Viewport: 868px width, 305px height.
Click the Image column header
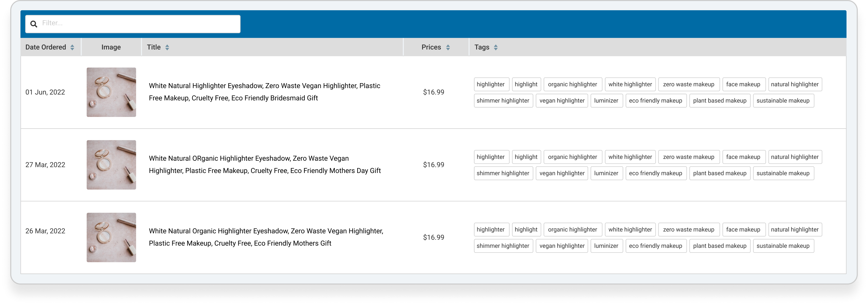point(111,47)
